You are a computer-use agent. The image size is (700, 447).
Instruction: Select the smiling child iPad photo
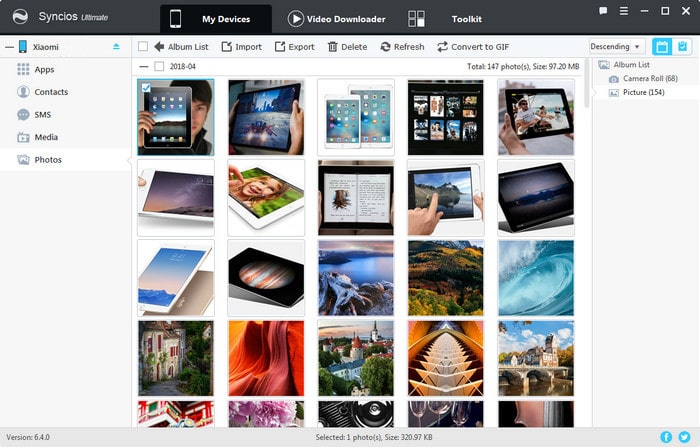pyautogui.click(x=266, y=198)
